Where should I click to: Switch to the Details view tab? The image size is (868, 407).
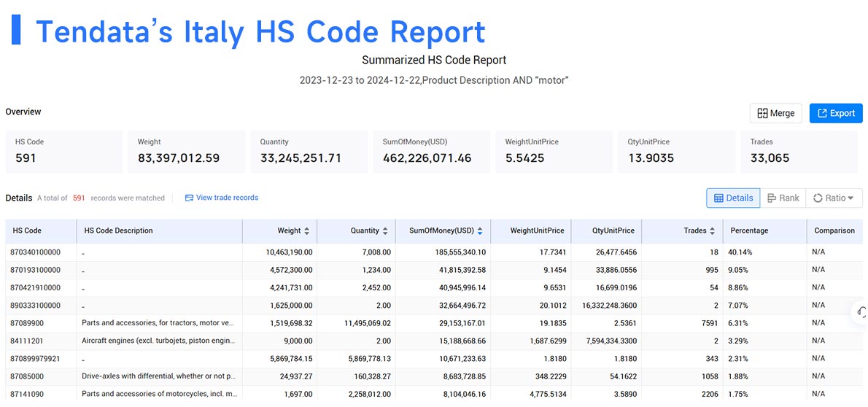(733, 198)
